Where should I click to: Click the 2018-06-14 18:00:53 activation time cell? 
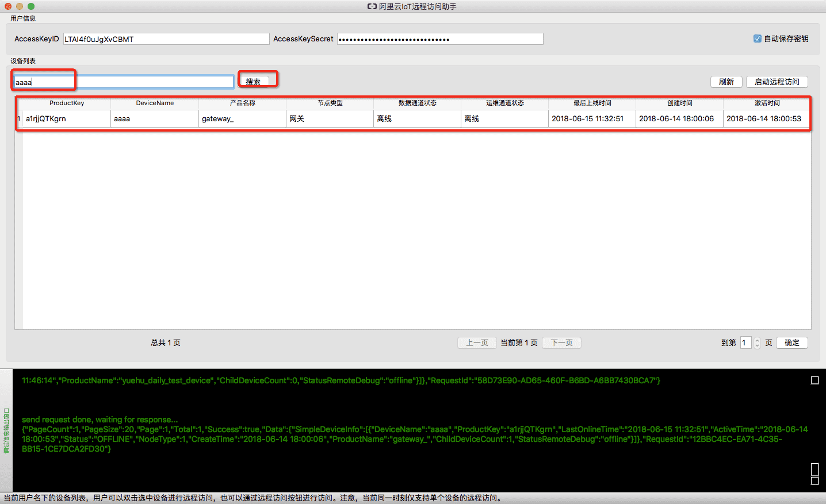[x=767, y=119]
